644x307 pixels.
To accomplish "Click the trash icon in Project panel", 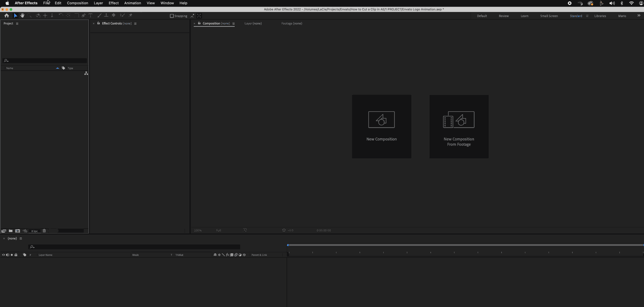I will tap(44, 231).
